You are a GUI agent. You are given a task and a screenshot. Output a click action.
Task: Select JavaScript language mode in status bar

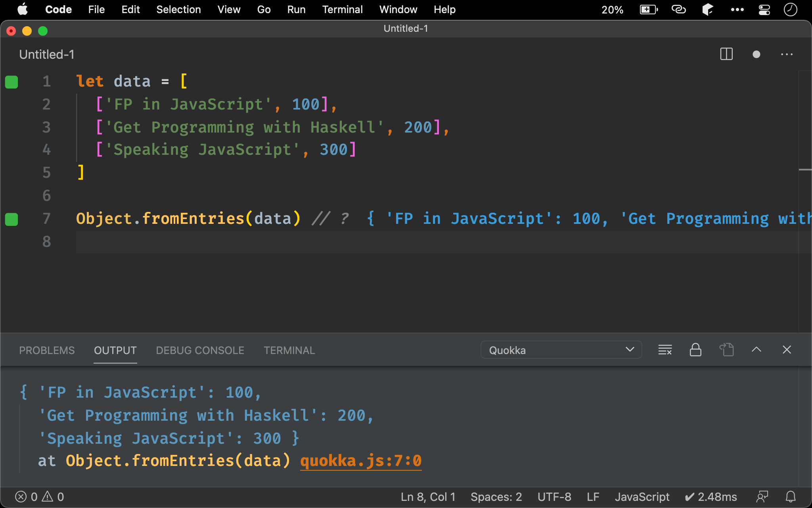[x=642, y=496]
